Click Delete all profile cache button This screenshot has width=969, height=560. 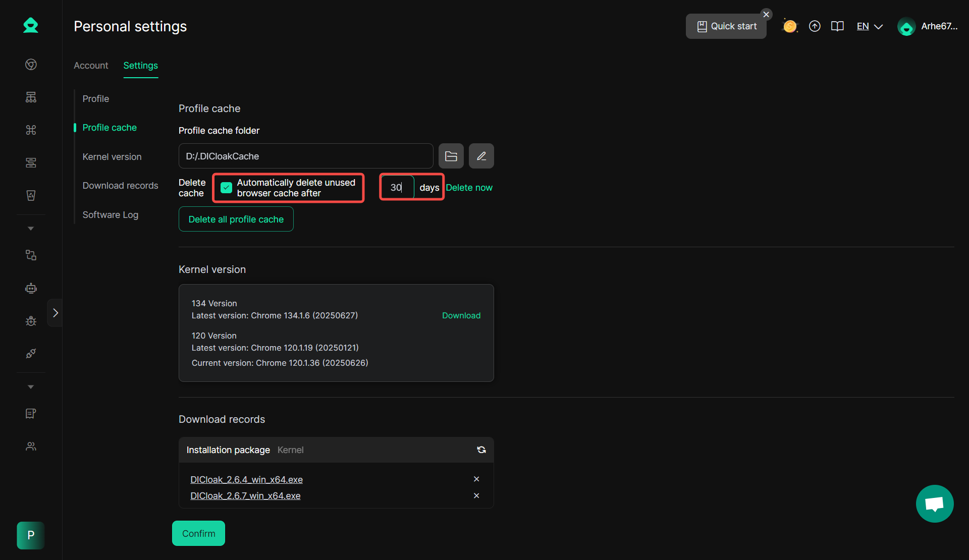[x=236, y=219]
